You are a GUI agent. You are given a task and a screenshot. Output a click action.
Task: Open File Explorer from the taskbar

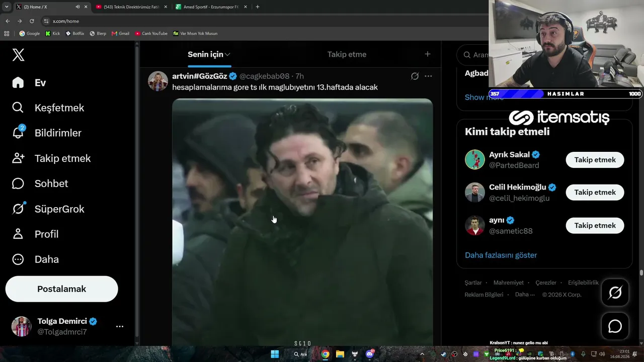[x=340, y=354]
